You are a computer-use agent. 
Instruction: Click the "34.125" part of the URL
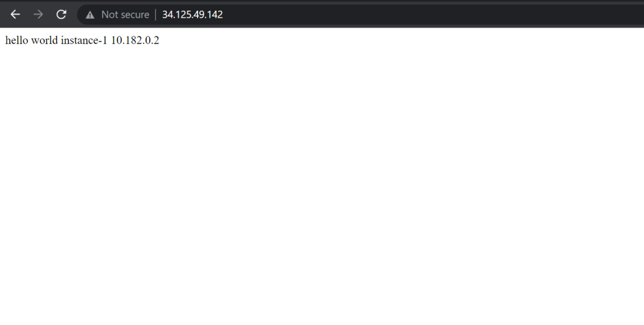[x=175, y=14]
